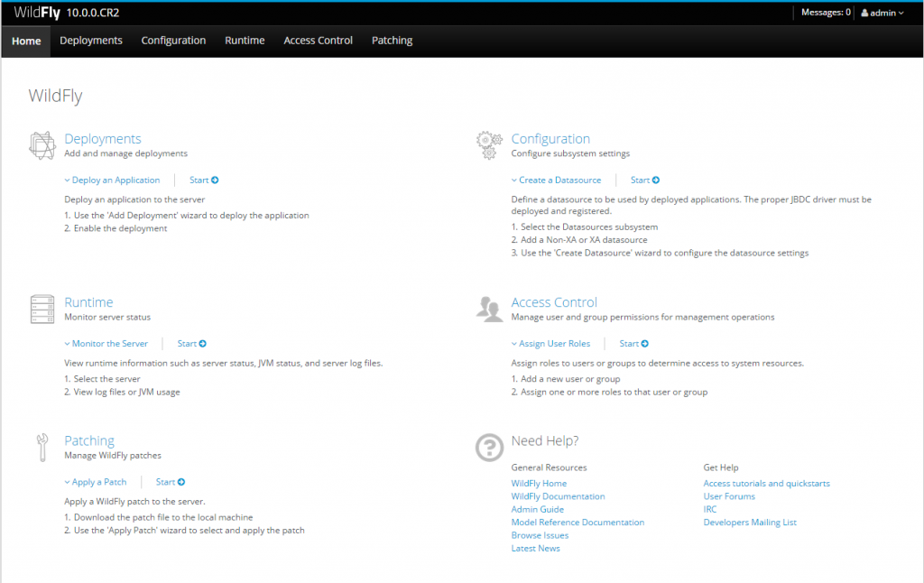This screenshot has height=583, width=924.
Task: Click 'Add a new user or group' text
Action: (x=570, y=379)
